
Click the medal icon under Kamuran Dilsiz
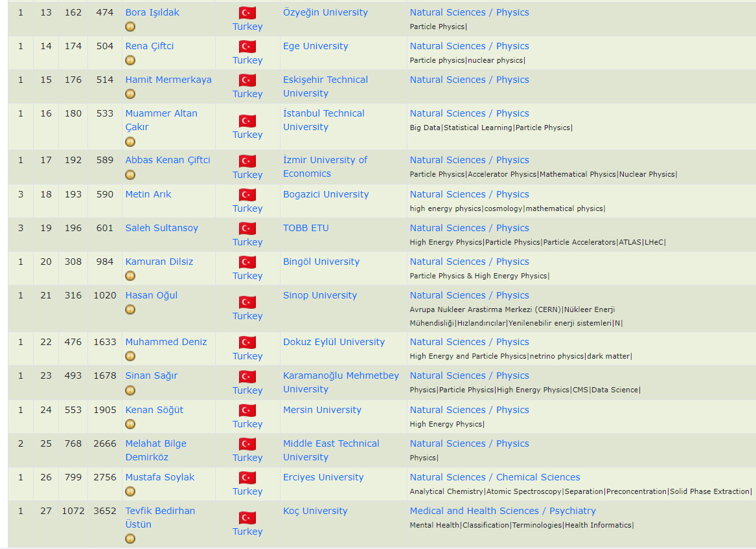pyautogui.click(x=130, y=276)
